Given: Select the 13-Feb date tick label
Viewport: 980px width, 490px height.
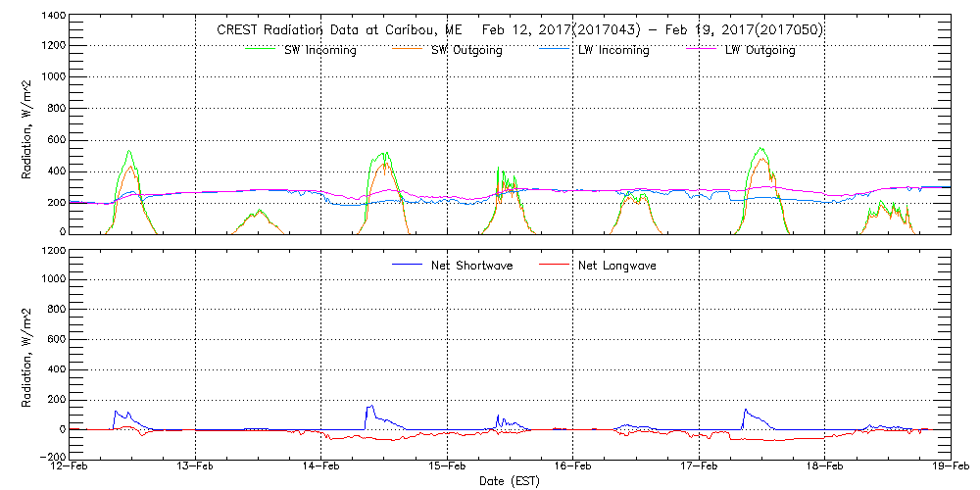Looking at the screenshot, I should [196, 466].
